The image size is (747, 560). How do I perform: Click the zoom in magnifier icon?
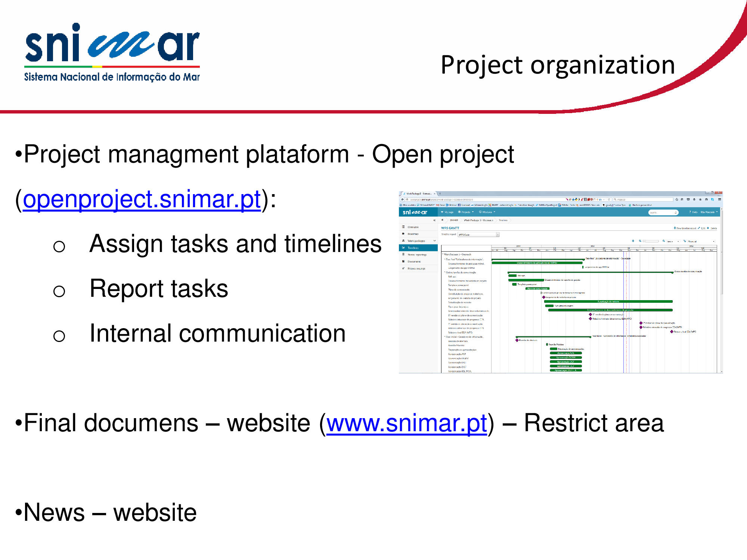(x=664, y=241)
